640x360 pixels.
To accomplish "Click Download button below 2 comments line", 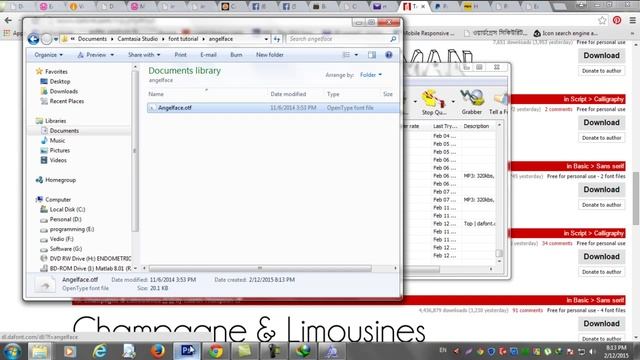I will coord(601,122).
